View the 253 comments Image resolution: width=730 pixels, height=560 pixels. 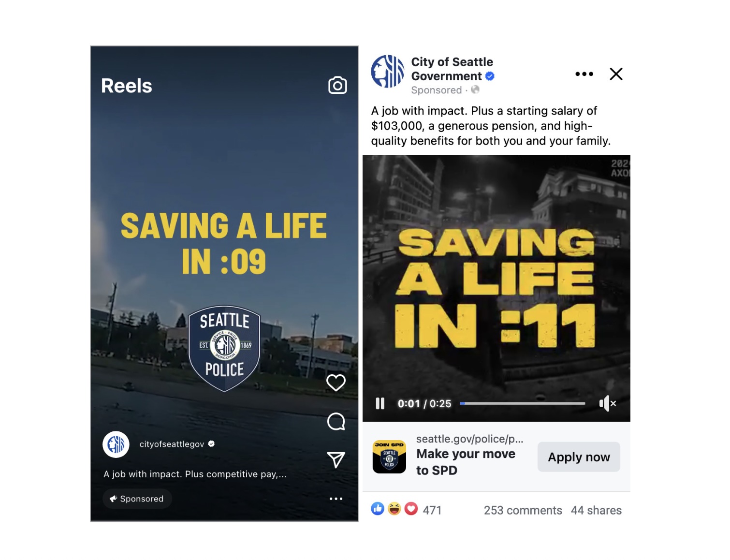(523, 510)
